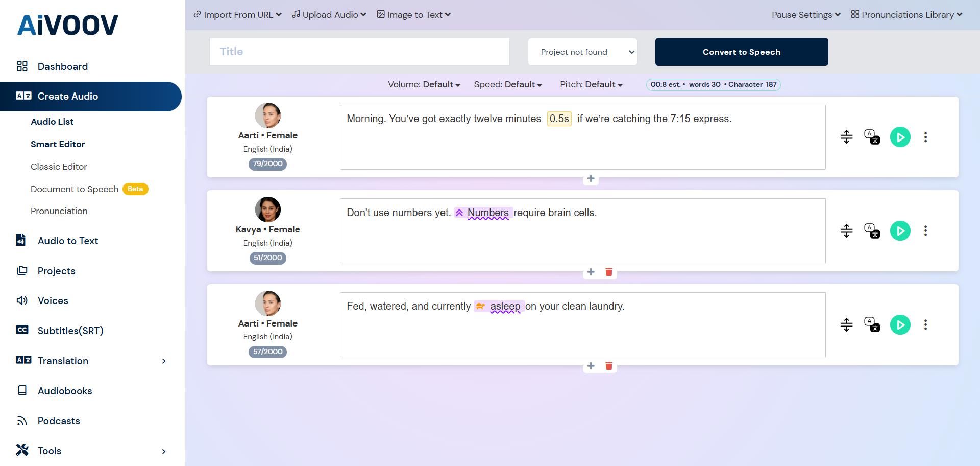Open the Speed: Default dropdown
980x466 pixels.
point(508,85)
